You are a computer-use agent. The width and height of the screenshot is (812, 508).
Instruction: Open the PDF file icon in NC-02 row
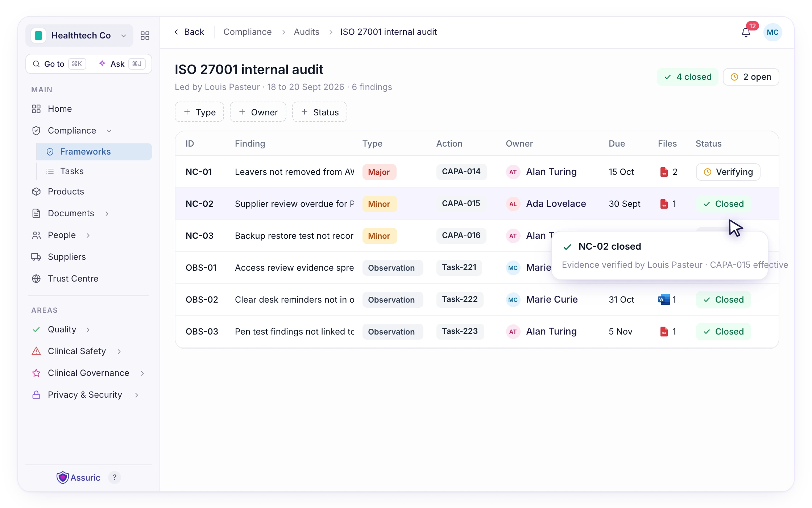click(x=664, y=204)
